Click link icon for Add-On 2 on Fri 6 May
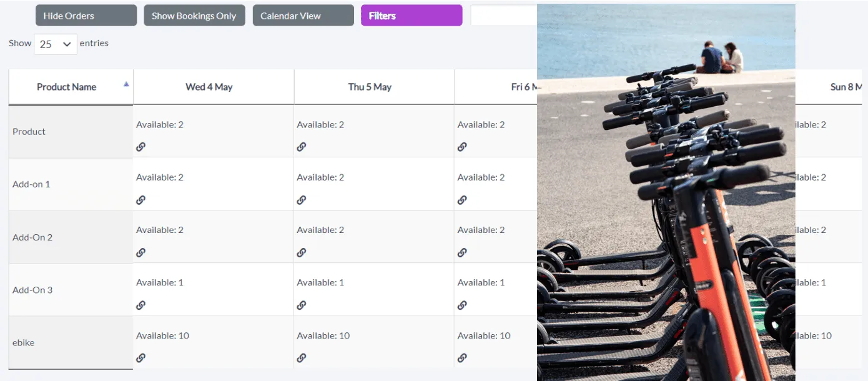This screenshot has height=381, width=868. click(462, 252)
